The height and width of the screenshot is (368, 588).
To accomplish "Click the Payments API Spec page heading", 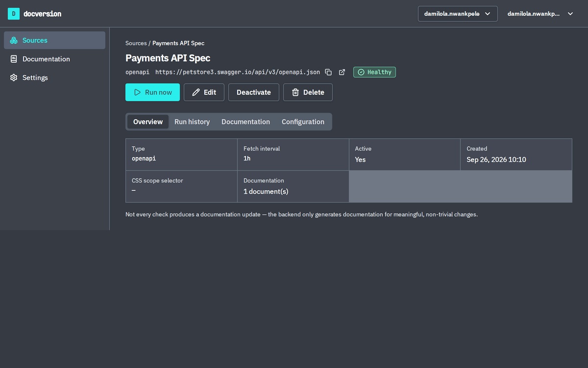I will 168,58.
